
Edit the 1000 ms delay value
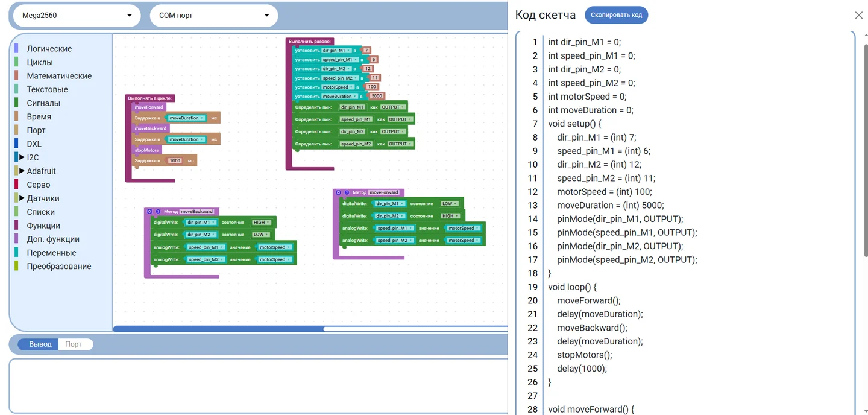[175, 161]
